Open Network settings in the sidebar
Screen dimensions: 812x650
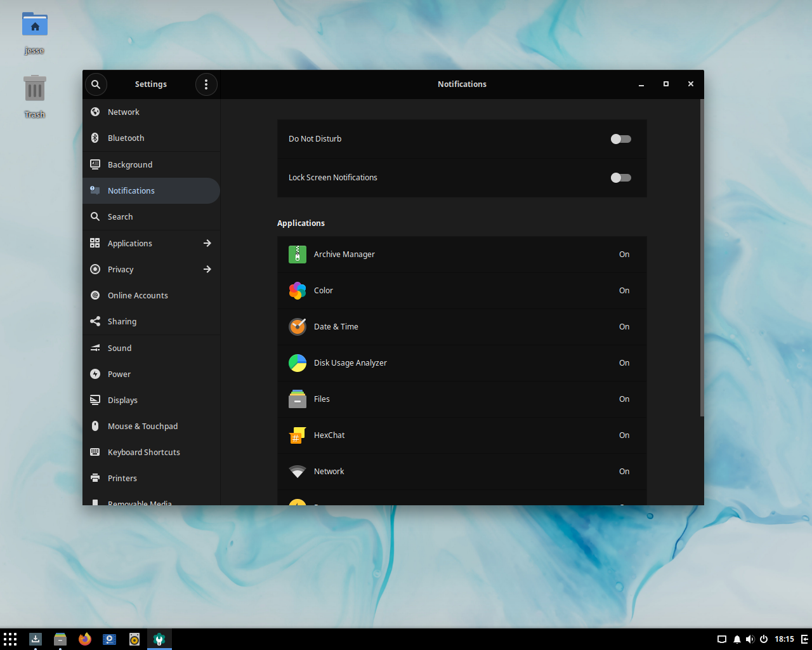[152, 112]
